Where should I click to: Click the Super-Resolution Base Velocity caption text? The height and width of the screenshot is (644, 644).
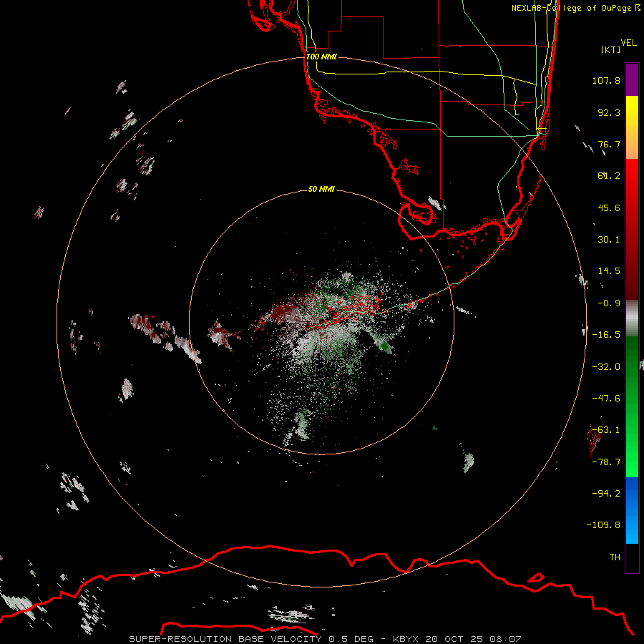pyautogui.click(x=325, y=639)
